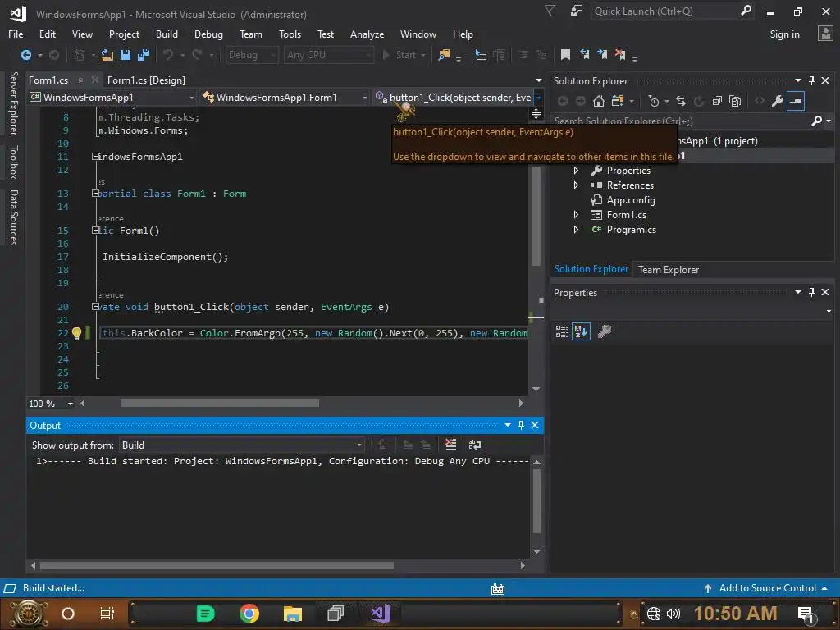The image size is (840, 630).
Task: Click the Navigate Backward toolbar arrow
Action: (25, 55)
